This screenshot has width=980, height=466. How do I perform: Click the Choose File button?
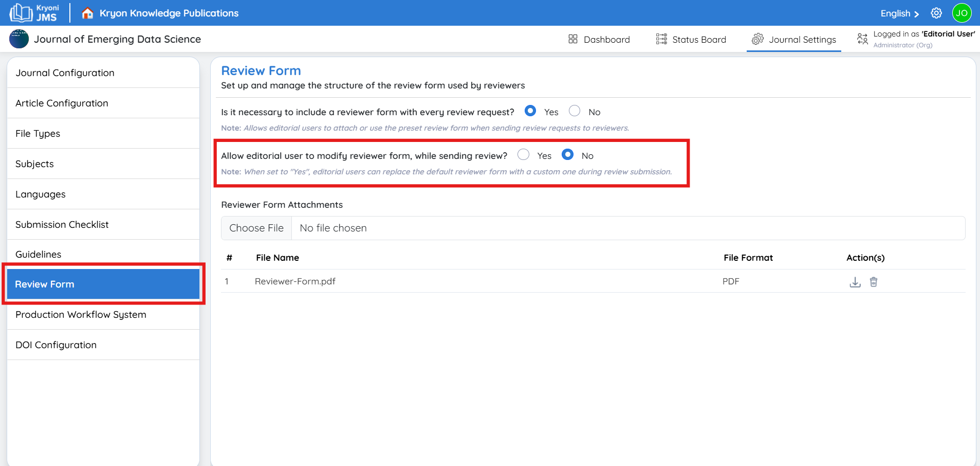click(256, 228)
